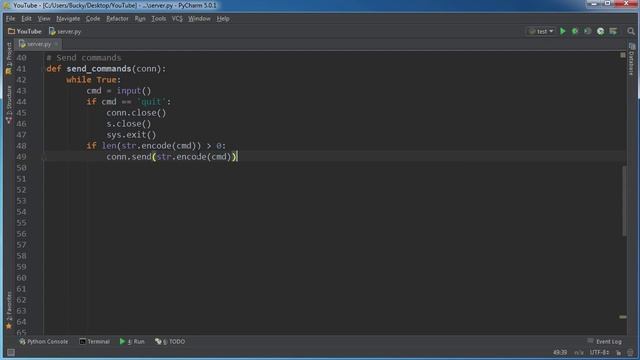Click the profile run icon in toolbar
640x360 pixels.
tap(600, 31)
